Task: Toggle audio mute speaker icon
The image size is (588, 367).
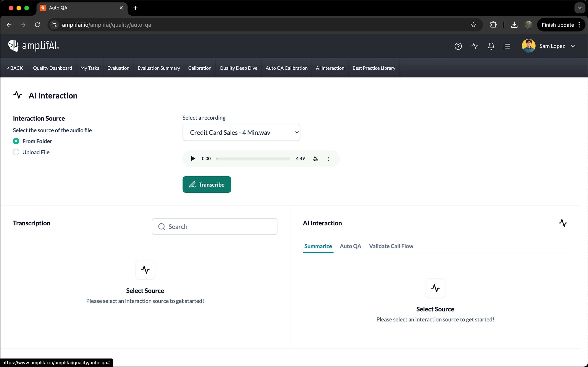Action: [315, 158]
